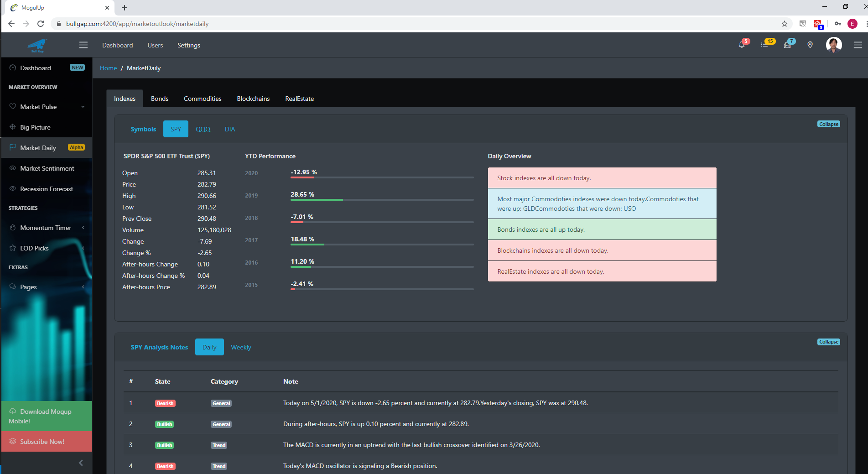Expand EOD Picks submenu

pyautogui.click(x=47, y=248)
